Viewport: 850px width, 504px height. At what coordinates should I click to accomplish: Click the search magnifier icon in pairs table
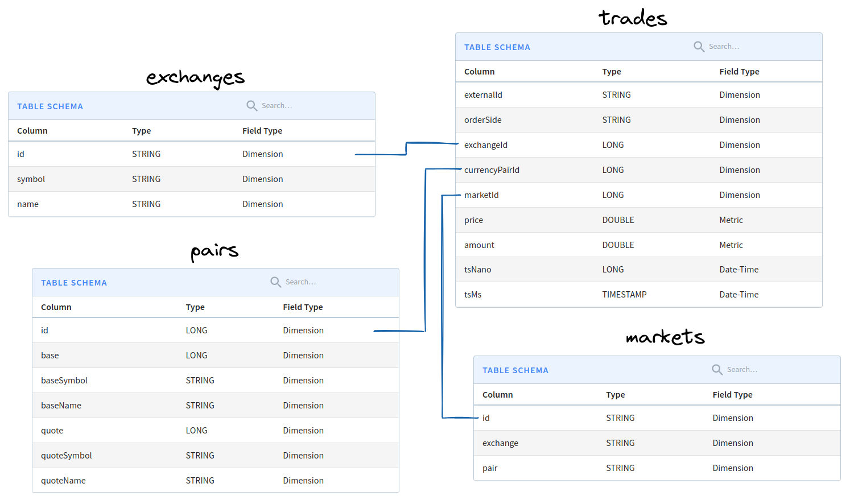pos(276,282)
